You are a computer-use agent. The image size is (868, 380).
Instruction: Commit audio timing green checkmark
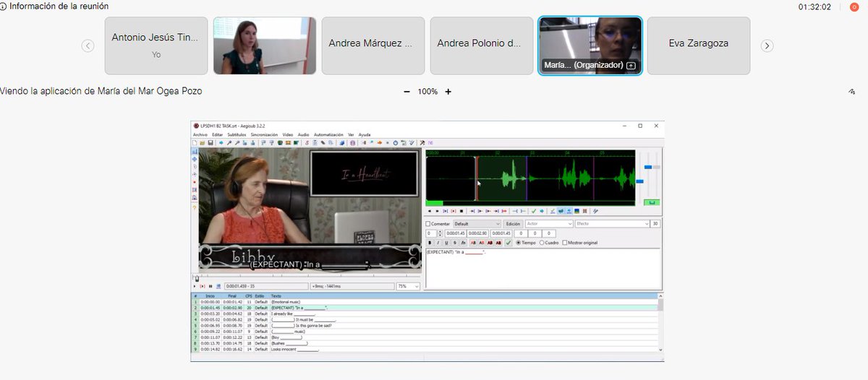pyautogui.click(x=534, y=211)
